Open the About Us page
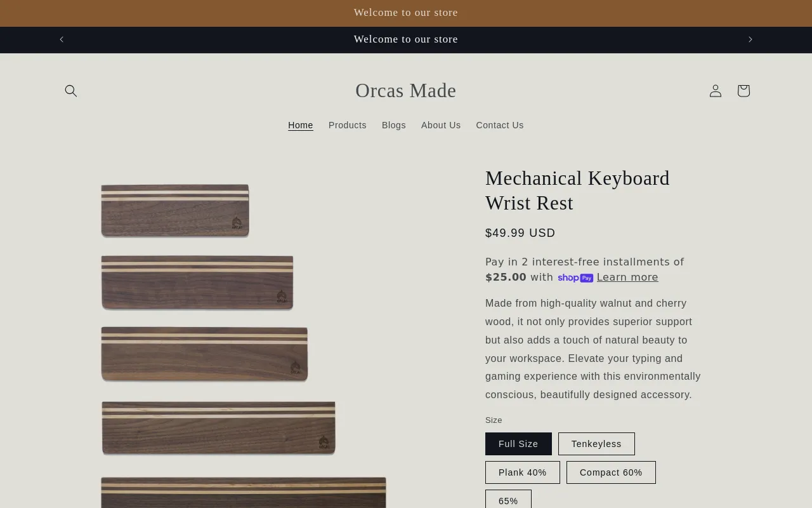 pos(441,125)
